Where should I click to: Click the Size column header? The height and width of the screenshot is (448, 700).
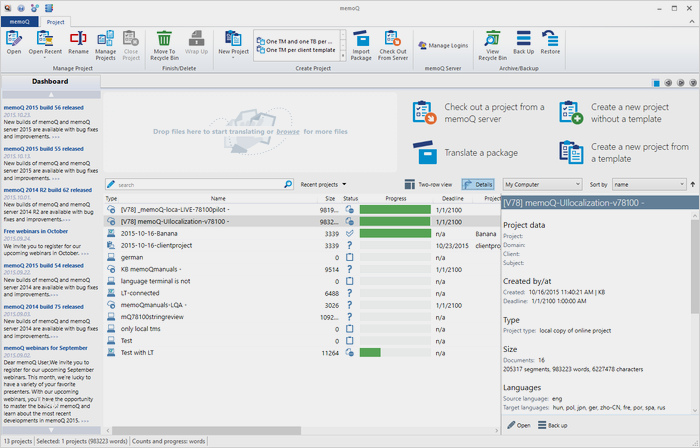coord(330,198)
